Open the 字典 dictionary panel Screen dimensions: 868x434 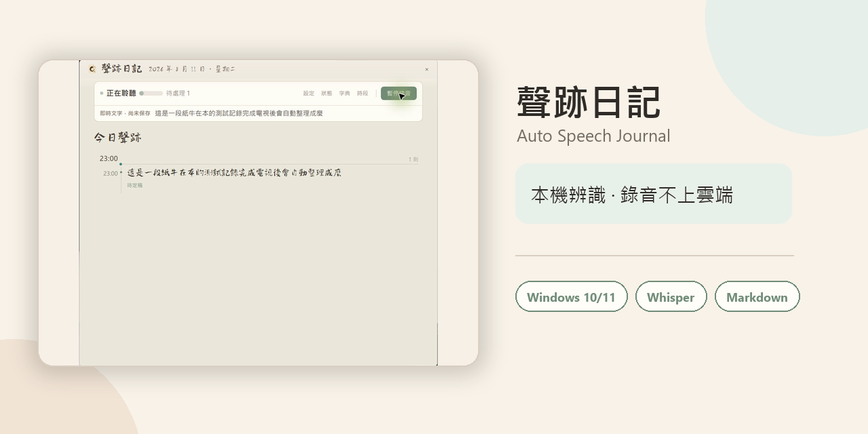344,94
